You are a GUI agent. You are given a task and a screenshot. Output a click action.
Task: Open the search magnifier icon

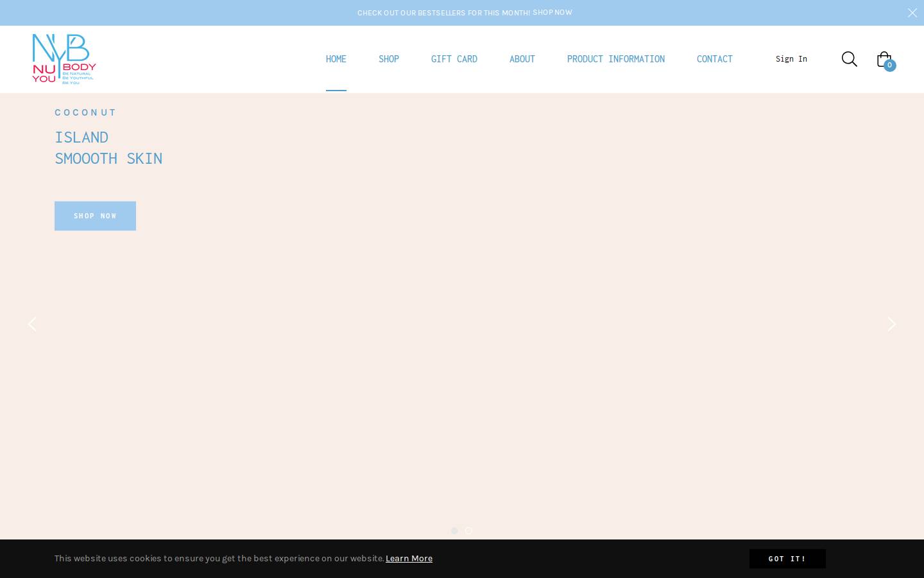(849, 59)
